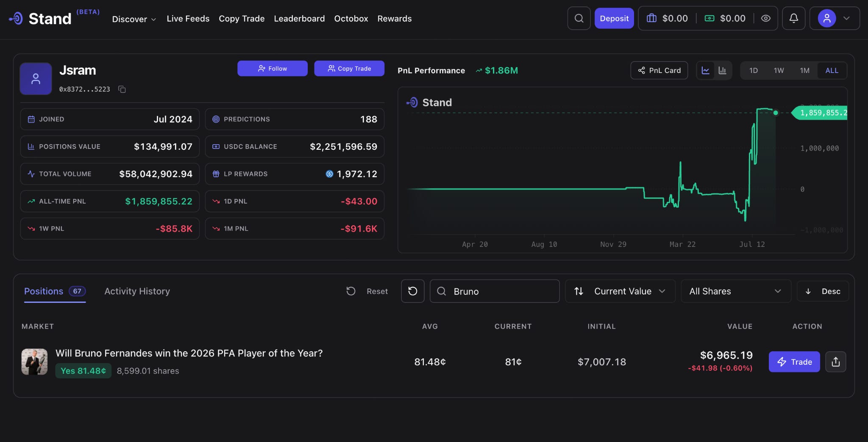Go to Leaderboard
Screen dimensions: 868x442
coord(299,19)
